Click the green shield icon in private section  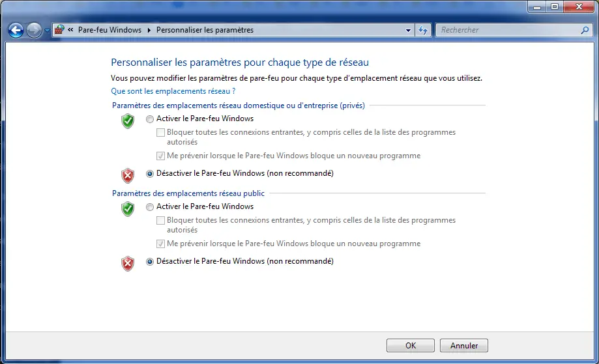[128, 121]
